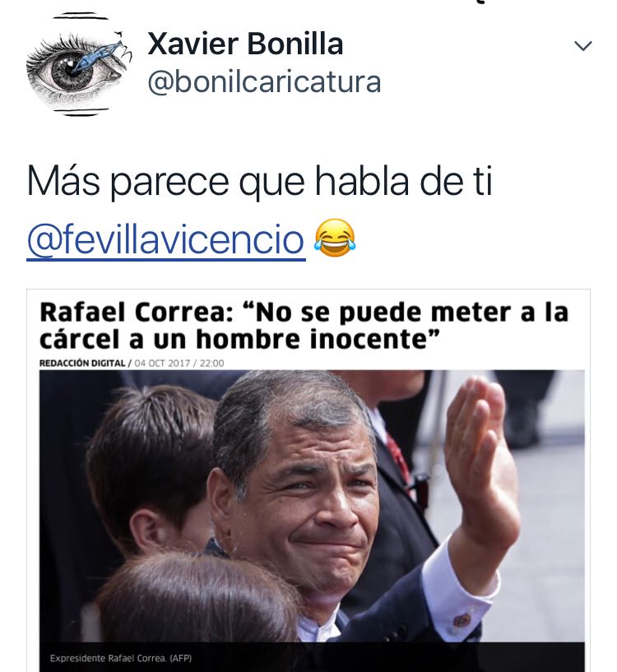The width and height of the screenshot is (617, 672).
Task: Open the tweet options chevron menu
Action: click(x=582, y=45)
